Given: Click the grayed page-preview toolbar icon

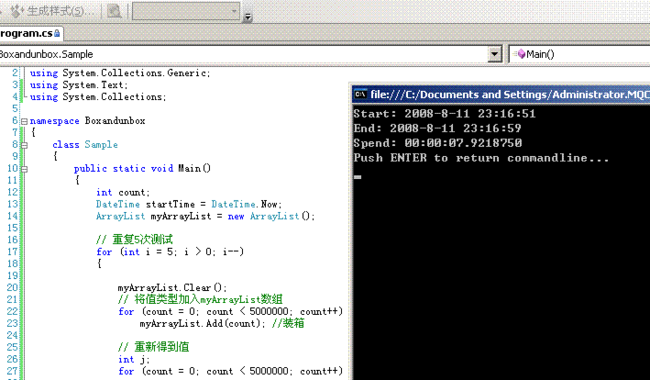Looking at the screenshot, I should pos(114,11).
